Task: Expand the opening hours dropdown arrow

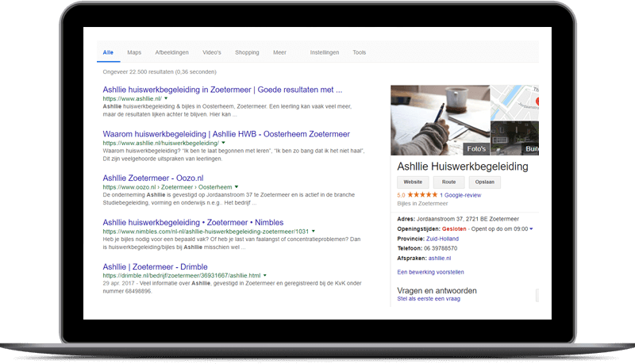Action: pyautogui.click(x=531, y=228)
